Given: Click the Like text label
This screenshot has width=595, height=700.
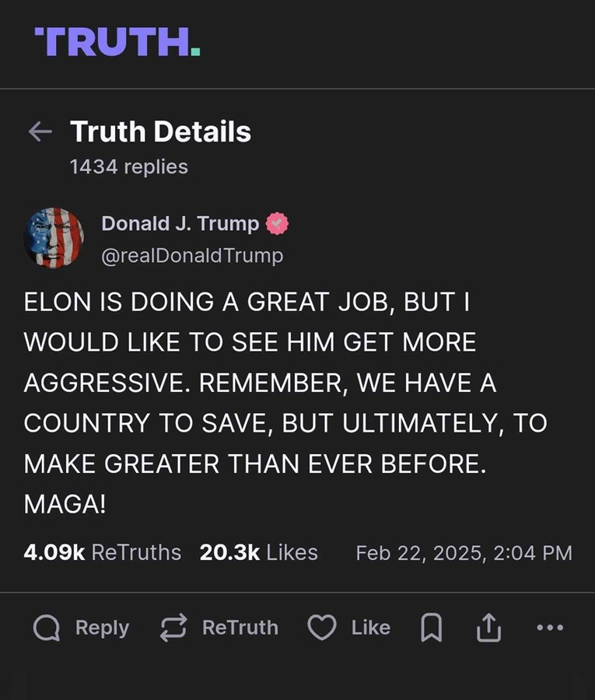Looking at the screenshot, I should pos(370,628).
